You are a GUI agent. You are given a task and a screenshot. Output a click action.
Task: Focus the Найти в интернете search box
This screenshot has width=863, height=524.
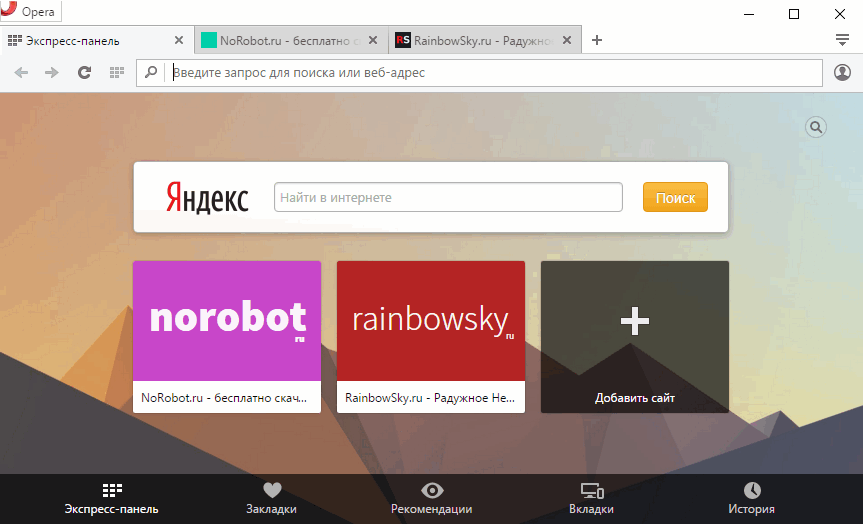(x=449, y=197)
